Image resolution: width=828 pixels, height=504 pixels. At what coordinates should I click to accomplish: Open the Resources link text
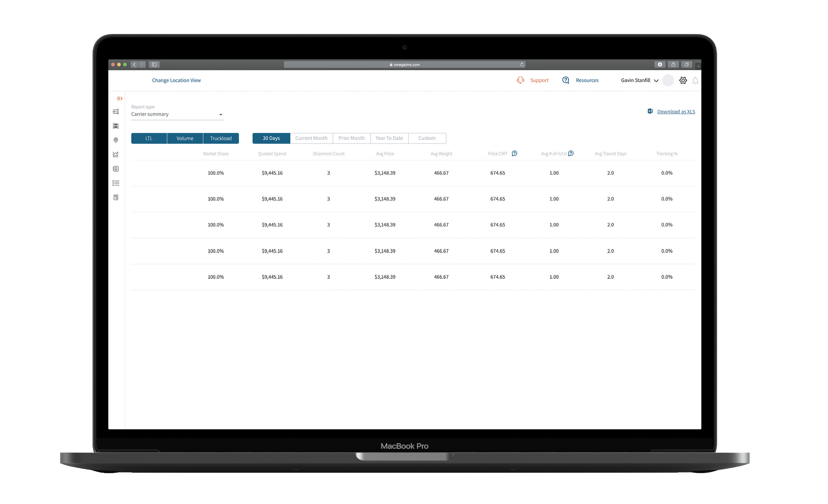click(x=587, y=80)
